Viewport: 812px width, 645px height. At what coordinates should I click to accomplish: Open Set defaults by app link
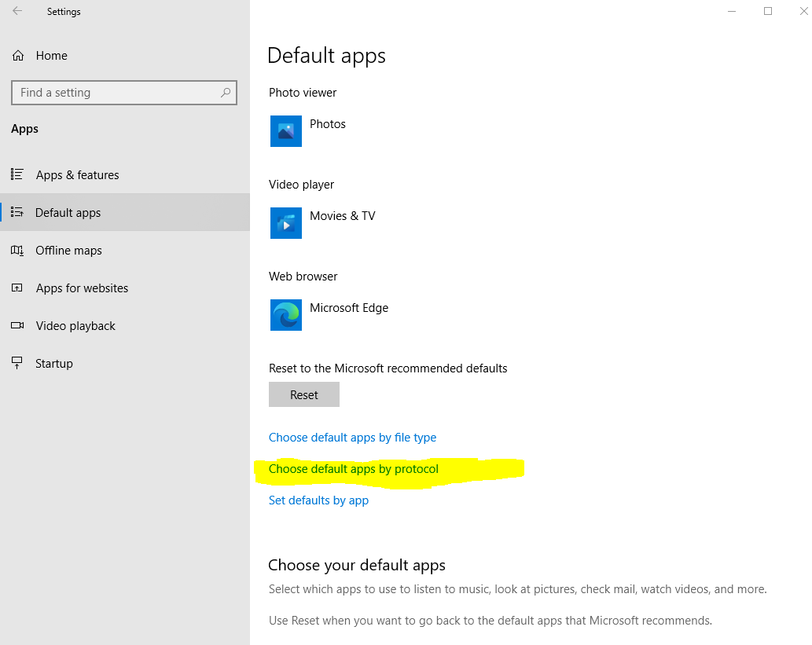click(x=318, y=500)
